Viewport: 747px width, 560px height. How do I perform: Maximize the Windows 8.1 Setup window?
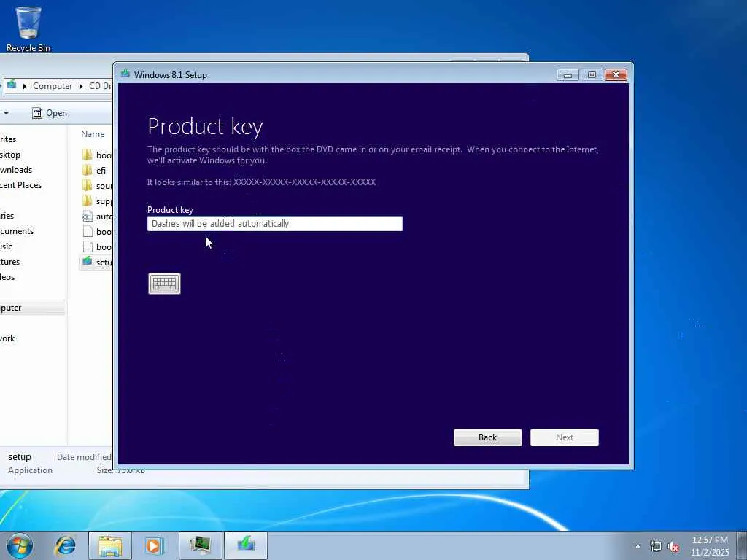(592, 75)
